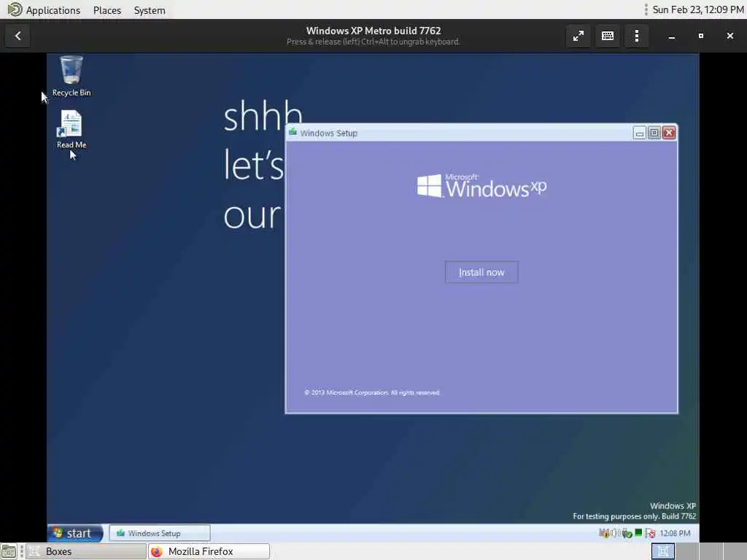Viewport: 747px width, 560px height.
Task: Open the Recycle Bin desktop icon
Action: (71, 76)
